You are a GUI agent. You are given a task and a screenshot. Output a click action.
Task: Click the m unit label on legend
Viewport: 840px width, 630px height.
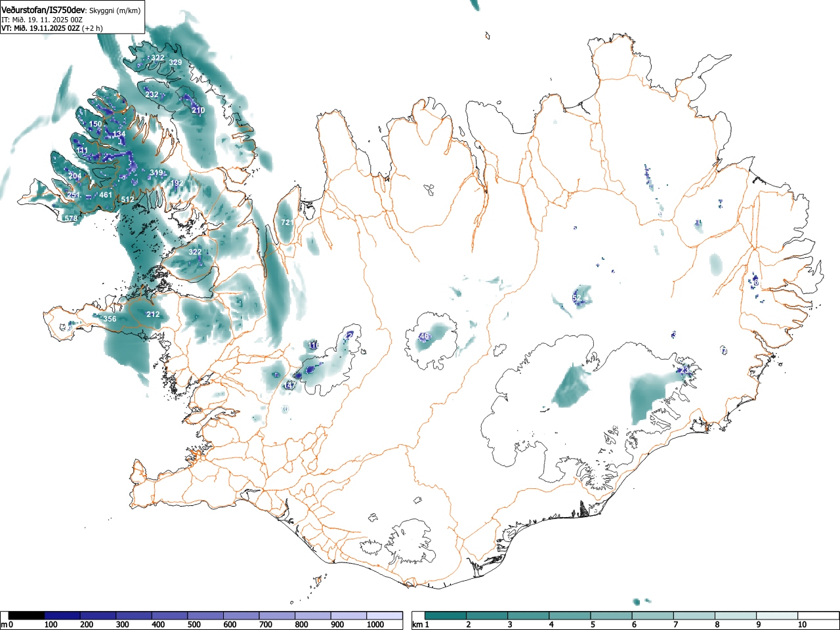coord(4,625)
